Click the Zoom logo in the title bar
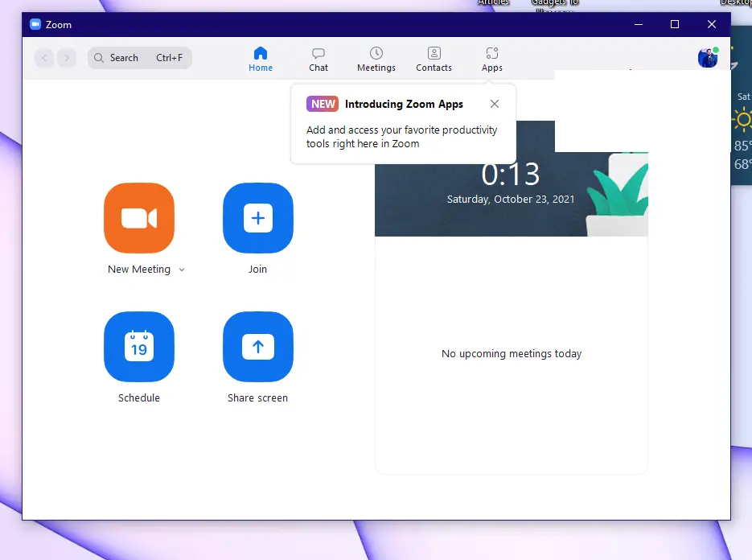This screenshot has height=560, width=752. [x=35, y=24]
